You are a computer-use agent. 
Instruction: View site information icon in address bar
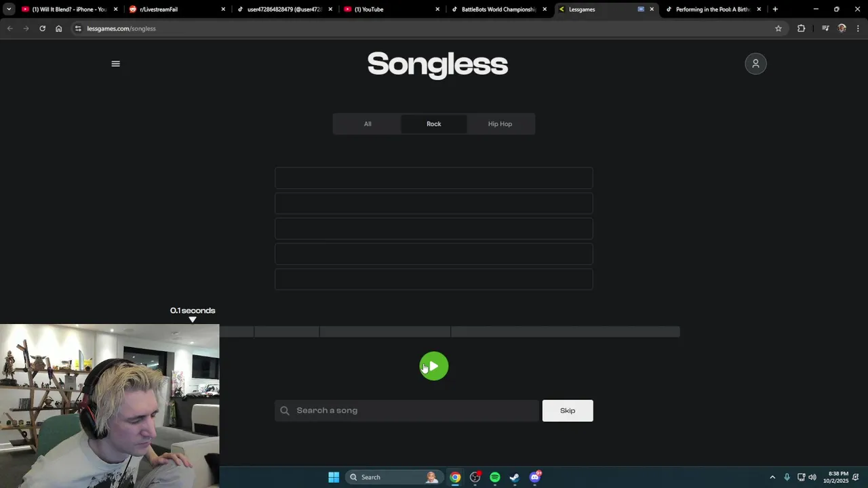78,28
